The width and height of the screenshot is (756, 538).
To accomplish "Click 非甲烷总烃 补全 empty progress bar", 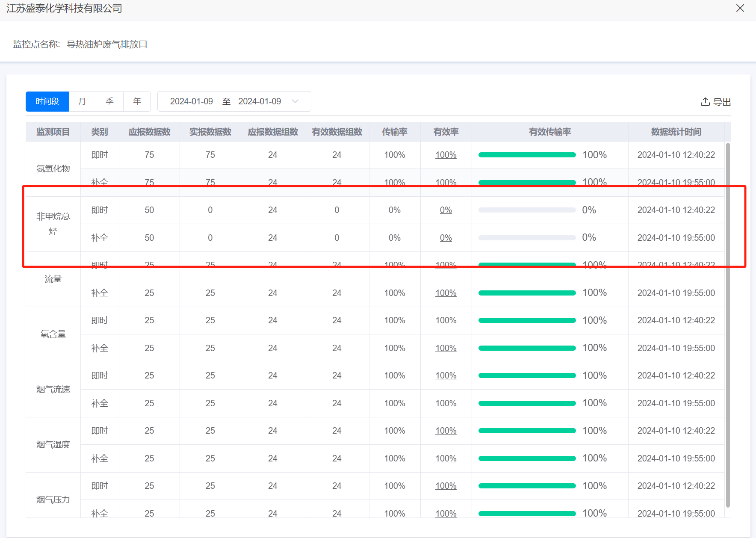I will pos(527,238).
